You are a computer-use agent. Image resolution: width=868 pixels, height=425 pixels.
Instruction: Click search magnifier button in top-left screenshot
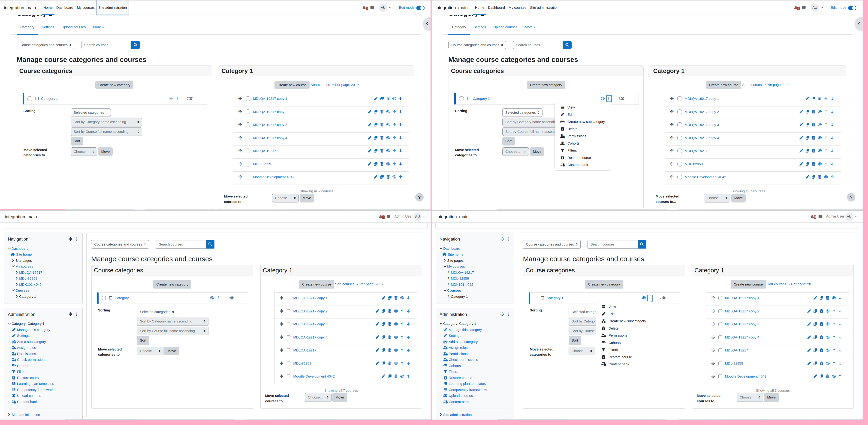[136, 45]
